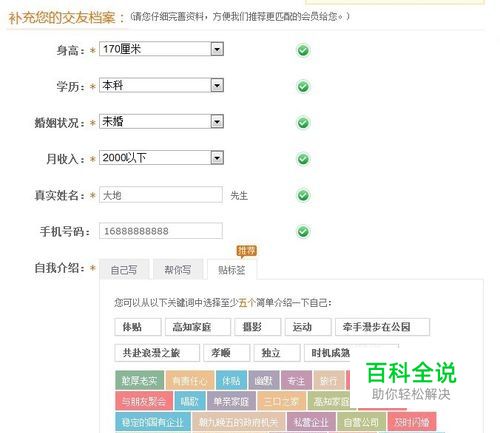Select the 稳定的国有企业 keyword tag
This screenshot has width=500, height=433.
point(153,422)
